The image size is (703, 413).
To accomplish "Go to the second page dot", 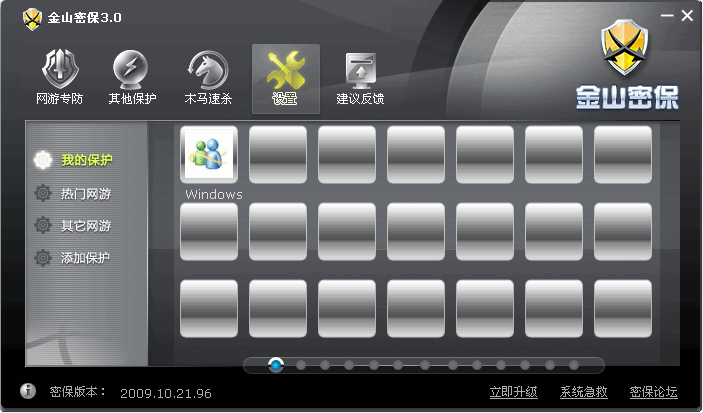I will [x=301, y=365].
